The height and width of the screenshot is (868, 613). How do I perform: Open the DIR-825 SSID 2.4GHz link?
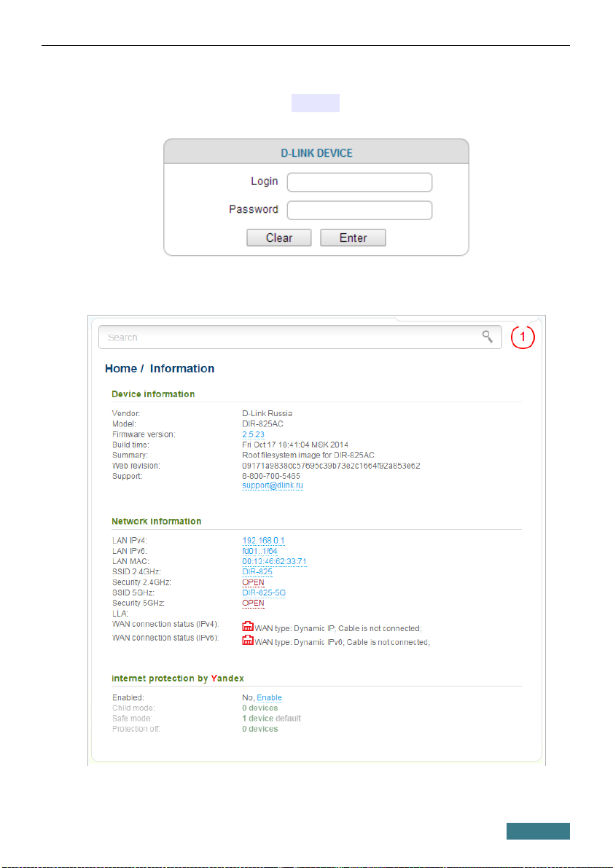coord(257,572)
